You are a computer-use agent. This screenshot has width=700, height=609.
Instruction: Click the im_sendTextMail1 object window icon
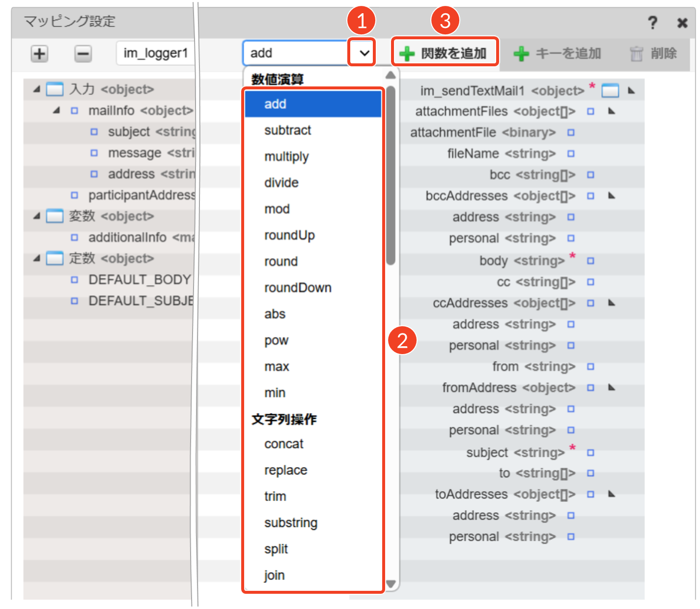click(x=610, y=91)
